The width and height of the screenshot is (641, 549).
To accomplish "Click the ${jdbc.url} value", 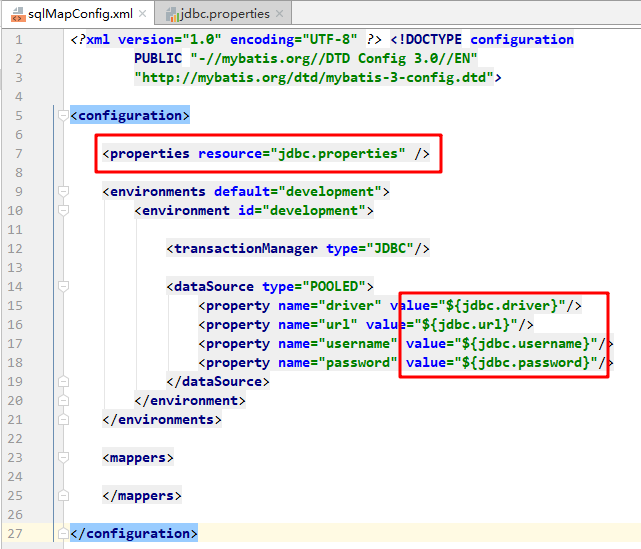I will [x=466, y=325].
